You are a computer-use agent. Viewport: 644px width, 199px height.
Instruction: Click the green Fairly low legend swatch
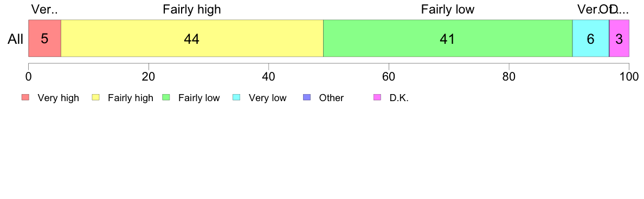(x=166, y=97)
